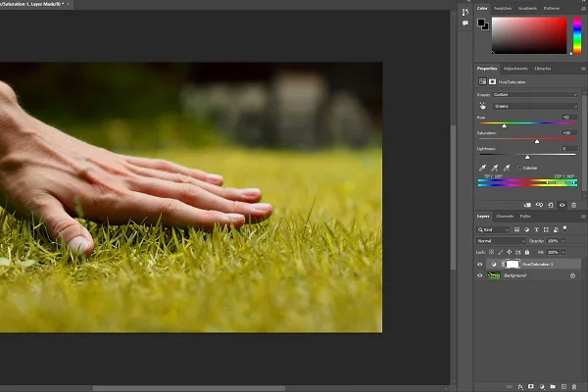Enable the Colorize checkbox
Viewport: 588px width, 392px height.
(518, 168)
